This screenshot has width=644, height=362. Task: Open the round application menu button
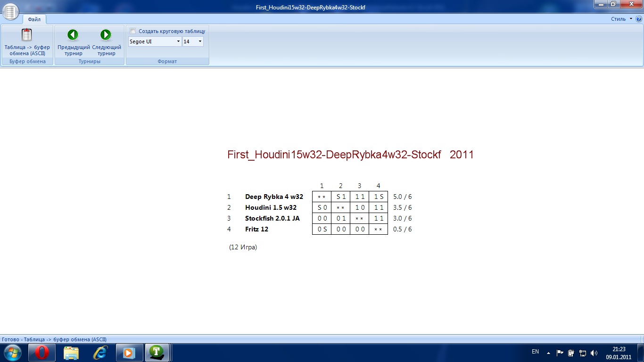click(10, 11)
